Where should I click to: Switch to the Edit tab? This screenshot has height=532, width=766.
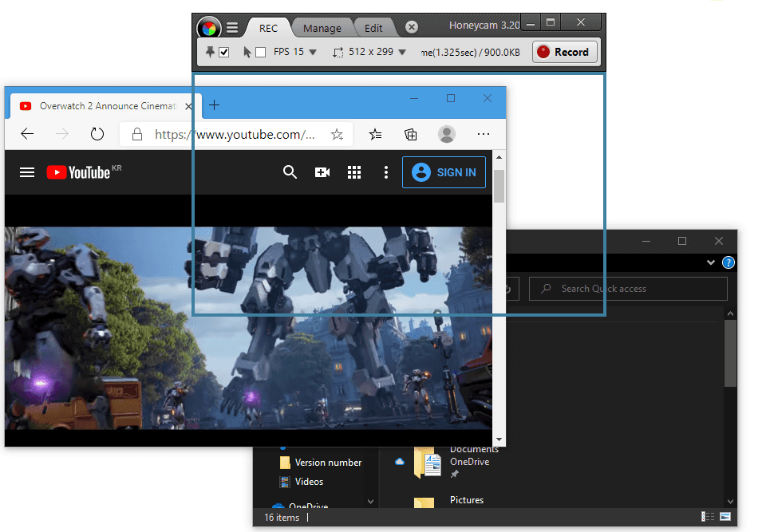click(x=373, y=28)
